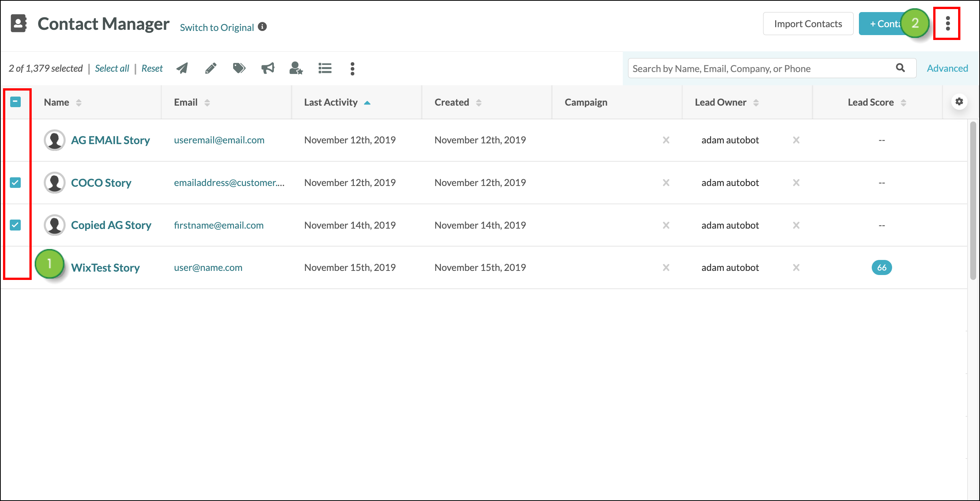Remove the campaign for AG EMAIL Story
The image size is (980, 501).
666,140
